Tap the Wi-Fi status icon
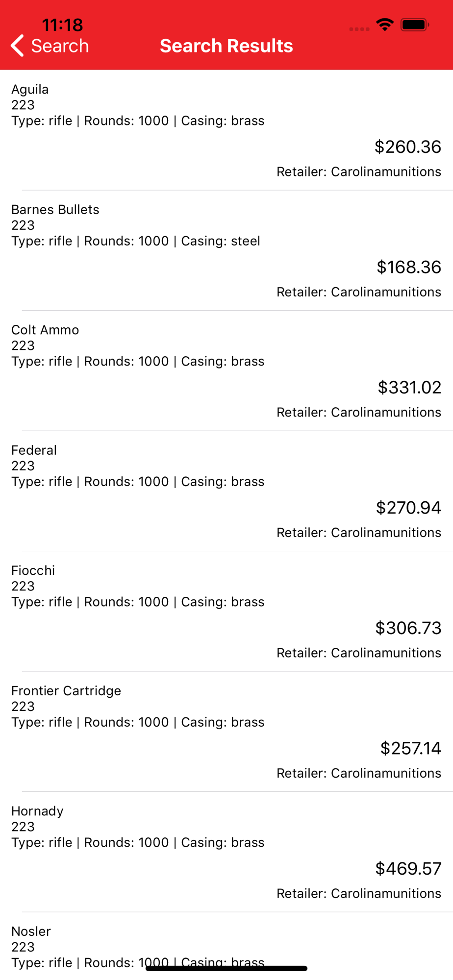453x980 pixels. 385,24
